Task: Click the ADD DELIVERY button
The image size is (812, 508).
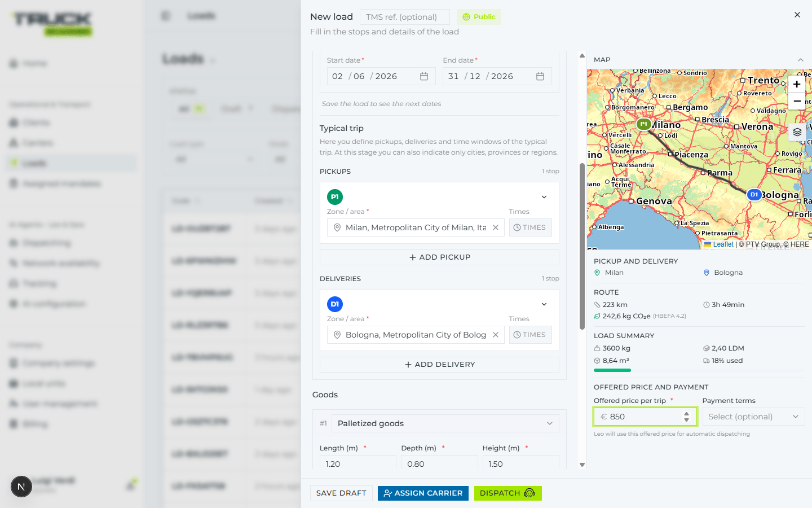Action: [x=439, y=365]
